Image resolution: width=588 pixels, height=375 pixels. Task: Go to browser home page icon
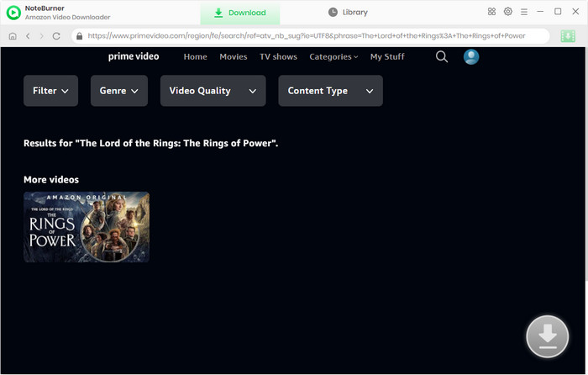pos(13,36)
